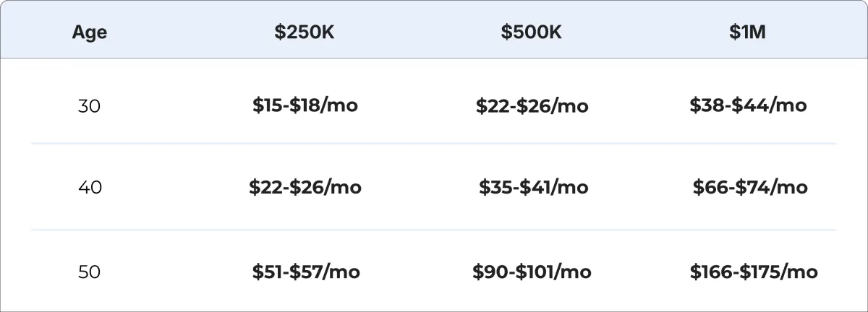This screenshot has width=868, height=312.
Task: Select the age 40 row label
Action: [x=90, y=188]
